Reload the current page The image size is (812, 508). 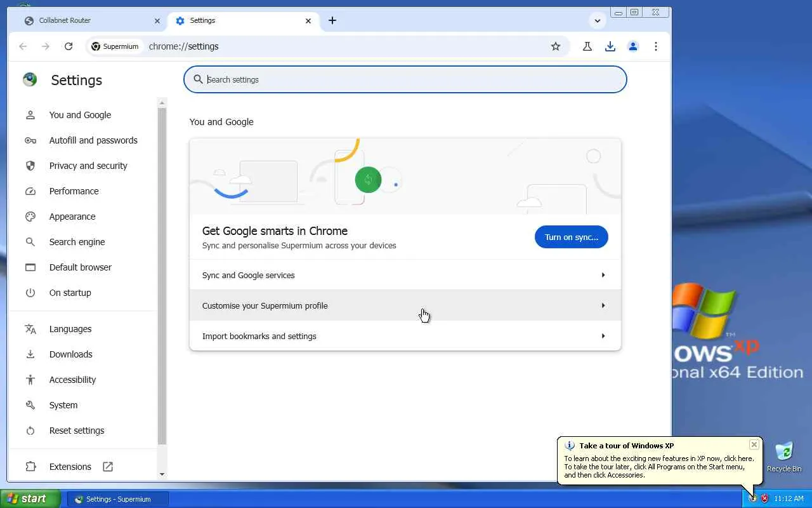(x=69, y=46)
